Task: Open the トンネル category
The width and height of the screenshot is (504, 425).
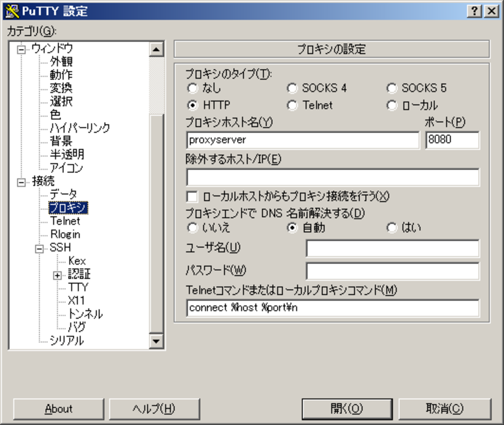Action: (85, 314)
